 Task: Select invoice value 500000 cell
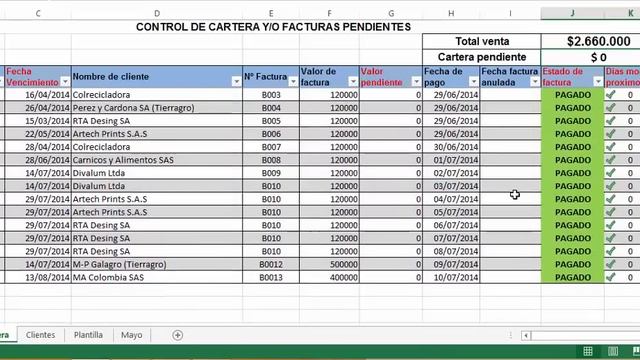(x=329, y=264)
